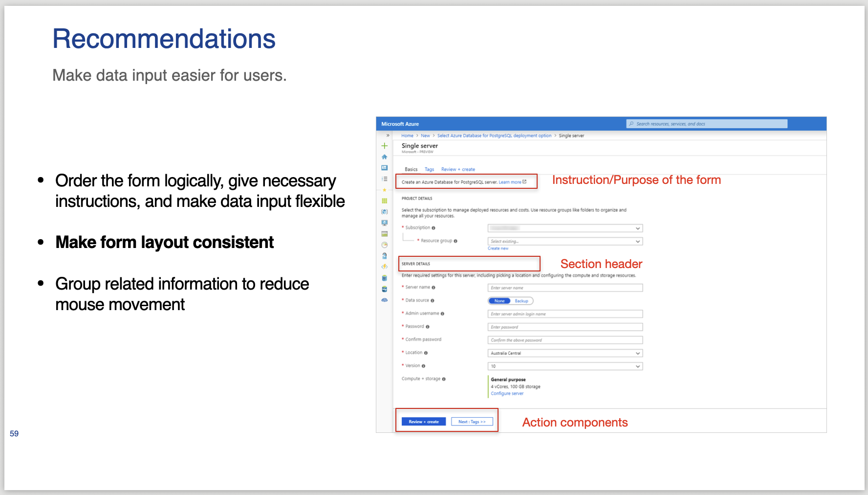Click the Function App lightning bolt icon
Viewport: 868px width, 495px height.
385,267
